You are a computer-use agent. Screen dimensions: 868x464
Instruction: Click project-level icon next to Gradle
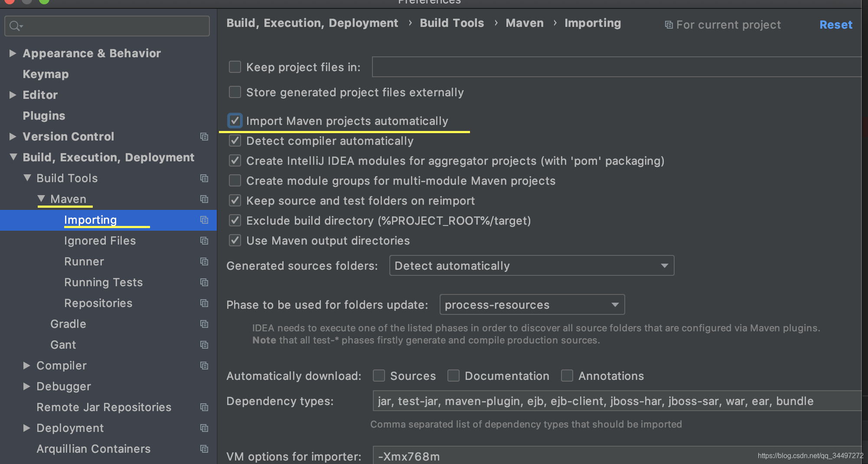(204, 324)
